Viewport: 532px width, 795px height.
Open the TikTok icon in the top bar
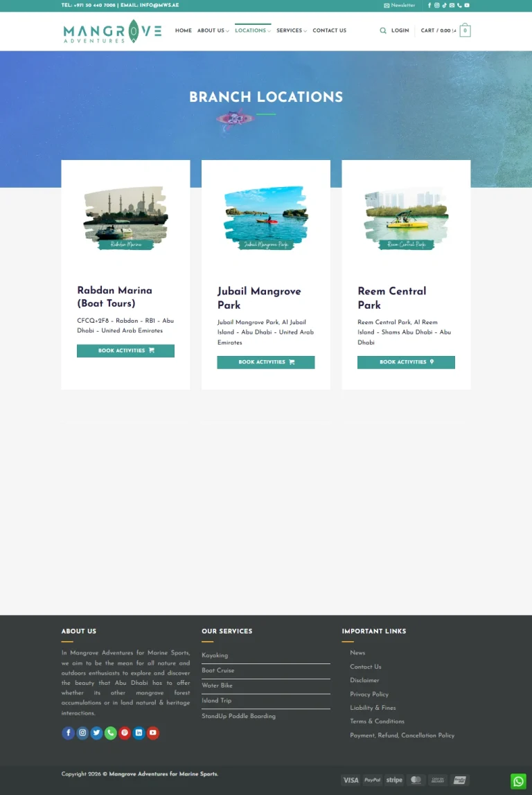[x=444, y=5]
